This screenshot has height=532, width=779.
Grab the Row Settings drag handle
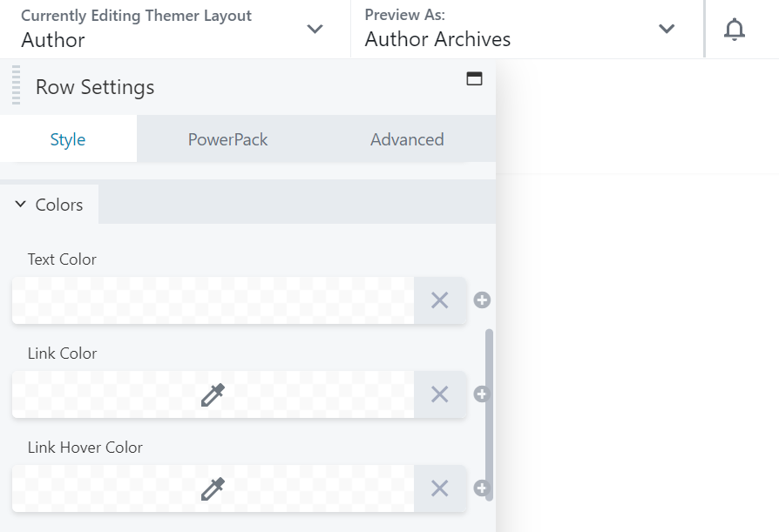[x=15, y=86]
